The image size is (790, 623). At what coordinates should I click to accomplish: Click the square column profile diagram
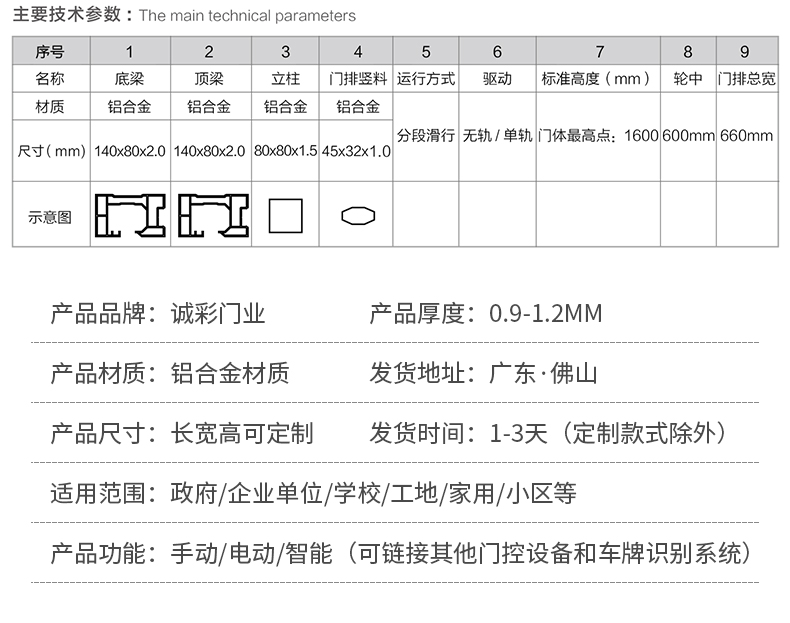(x=286, y=216)
